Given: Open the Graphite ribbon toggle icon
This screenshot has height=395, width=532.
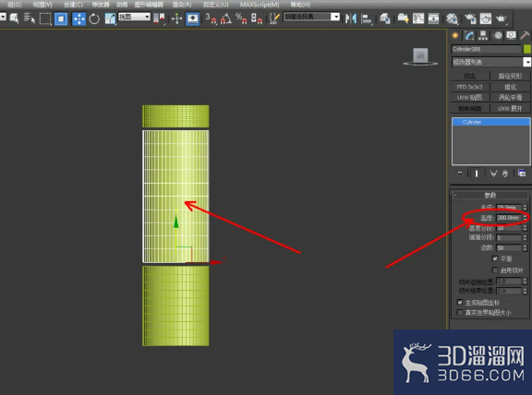Looking at the screenshot, I should (403, 18).
